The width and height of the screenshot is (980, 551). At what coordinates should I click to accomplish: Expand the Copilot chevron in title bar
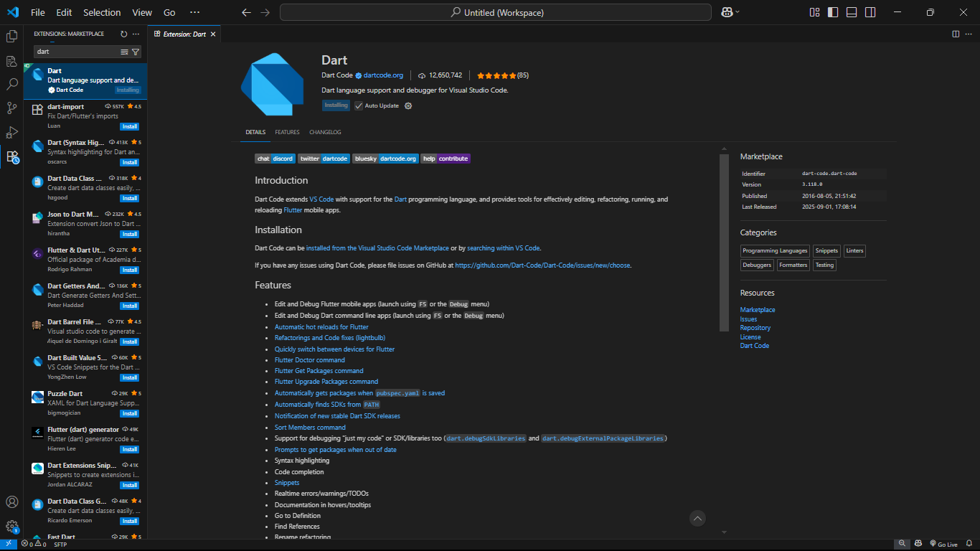click(738, 12)
